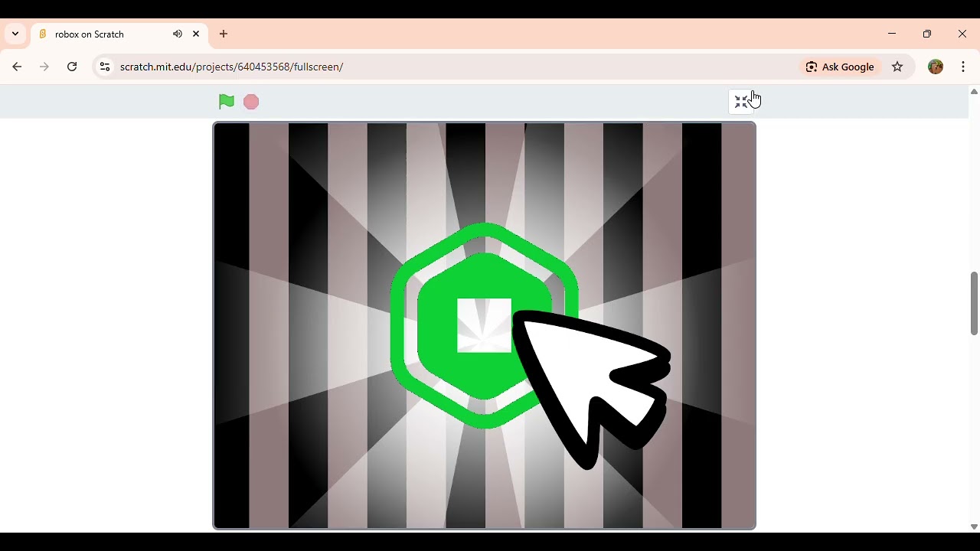The image size is (980, 551).
Task: Stop the project with red stop button
Action: click(251, 102)
